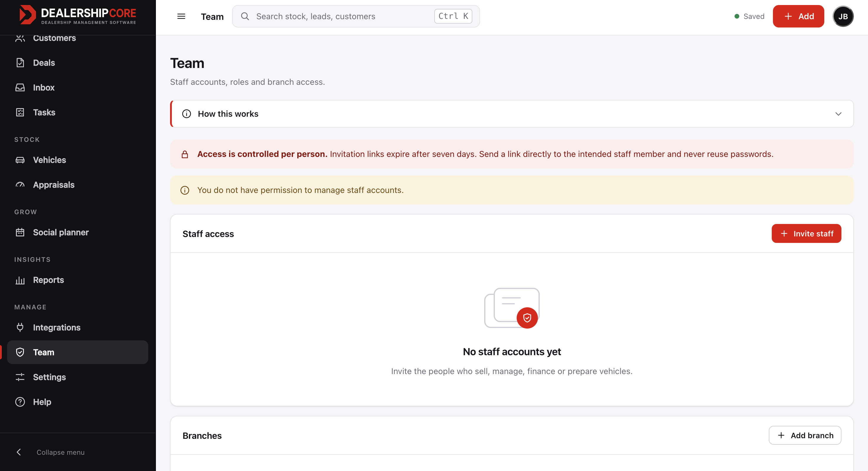Open Settings in the Manage section
This screenshot has height=471, width=868.
point(77,377)
